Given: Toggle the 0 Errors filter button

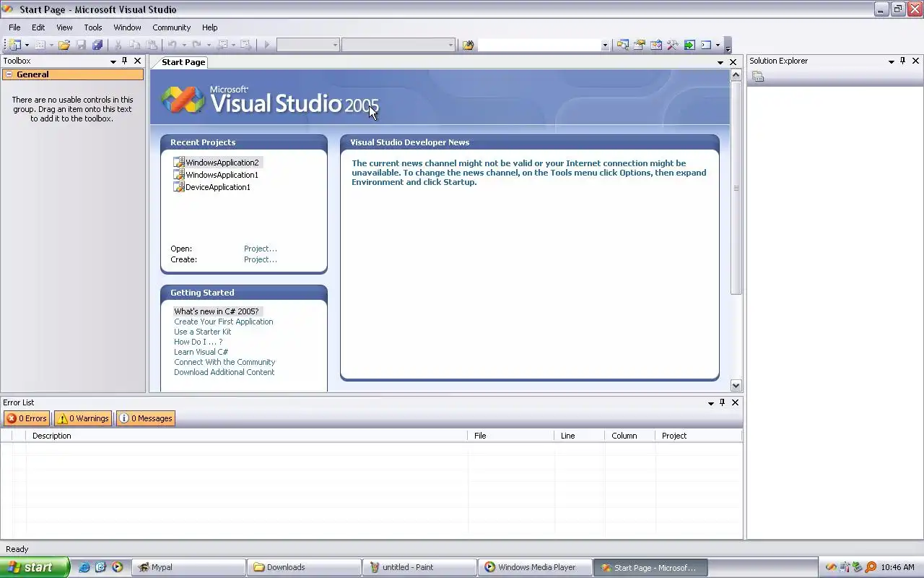Looking at the screenshot, I should pyautogui.click(x=27, y=418).
